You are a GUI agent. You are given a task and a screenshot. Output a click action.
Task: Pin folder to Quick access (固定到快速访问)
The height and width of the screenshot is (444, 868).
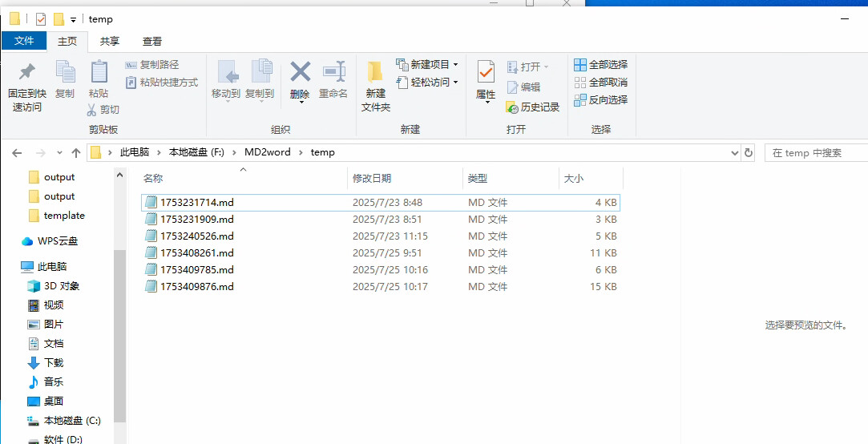pyautogui.click(x=27, y=87)
